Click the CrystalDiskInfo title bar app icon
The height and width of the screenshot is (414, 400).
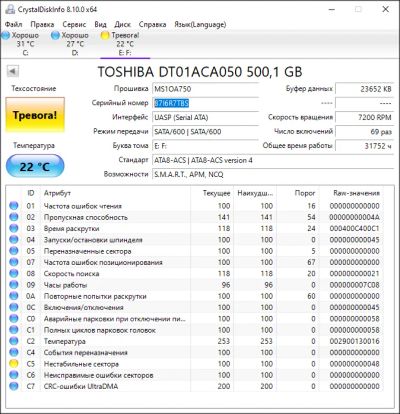[x=10, y=9]
